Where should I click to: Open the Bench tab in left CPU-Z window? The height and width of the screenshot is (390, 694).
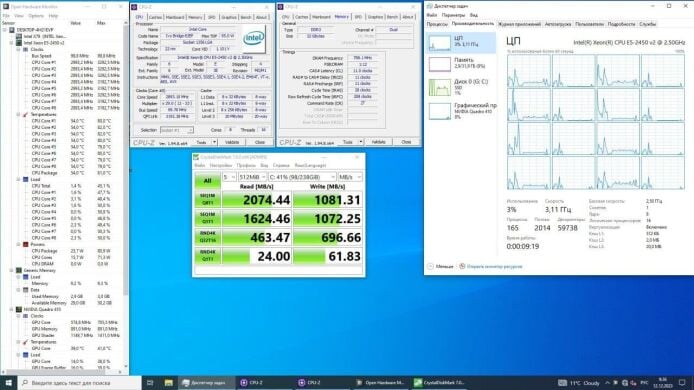coord(246,17)
